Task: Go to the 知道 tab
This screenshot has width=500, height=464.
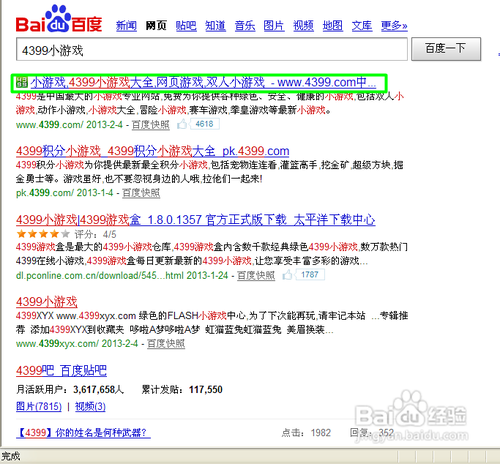Action: 215,26
